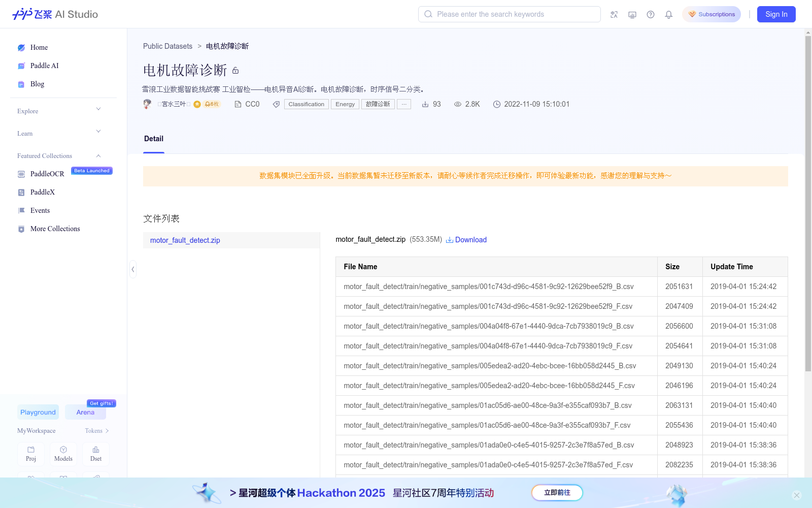The height and width of the screenshot is (508, 812).
Task: Click the lock icon beside dataset title
Action: tap(235, 71)
